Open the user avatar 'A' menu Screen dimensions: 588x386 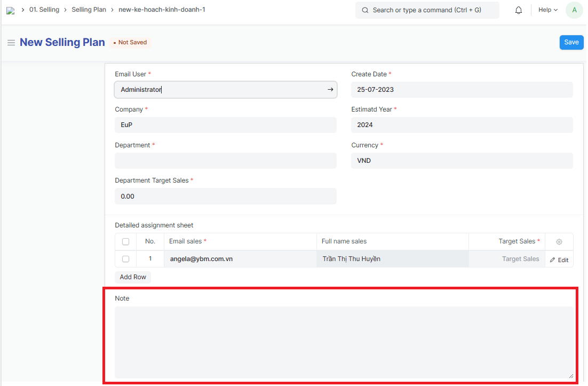pyautogui.click(x=574, y=10)
